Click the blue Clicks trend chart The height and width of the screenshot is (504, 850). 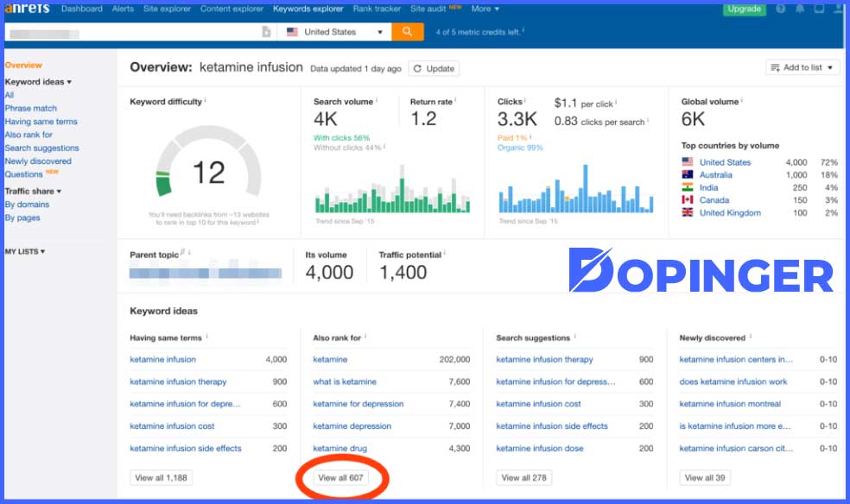(x=575, y=188)
